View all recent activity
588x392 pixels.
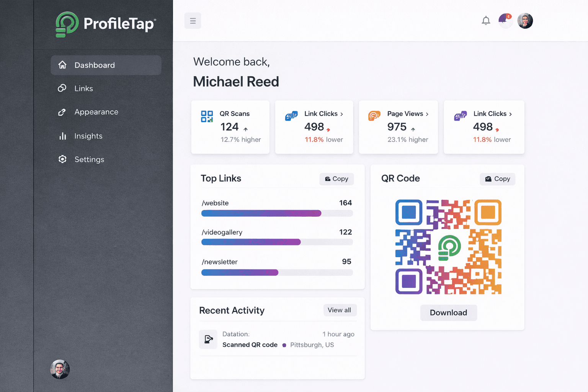coord(340,310)
